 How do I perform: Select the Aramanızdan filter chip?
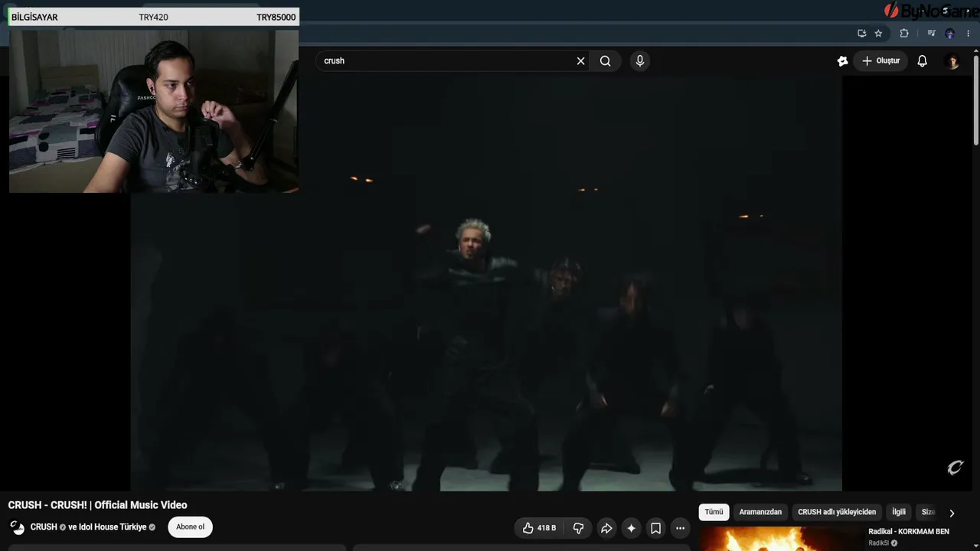point(760,512)
